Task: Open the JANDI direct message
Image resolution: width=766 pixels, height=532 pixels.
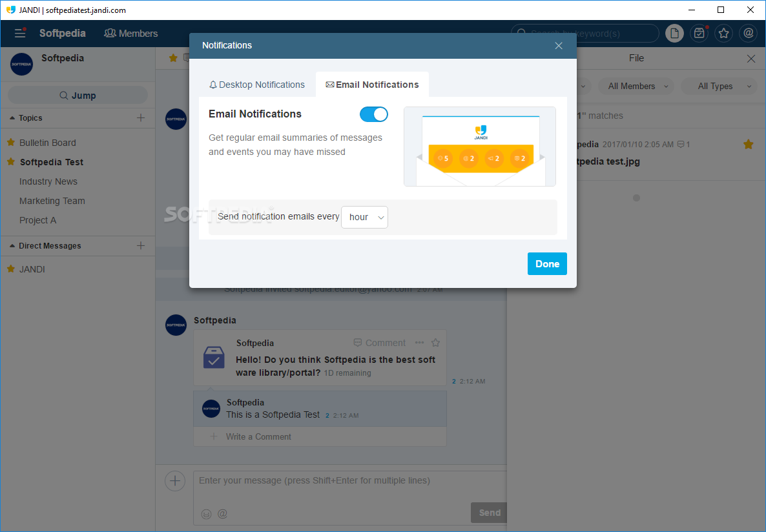Action: pos(32,269)
